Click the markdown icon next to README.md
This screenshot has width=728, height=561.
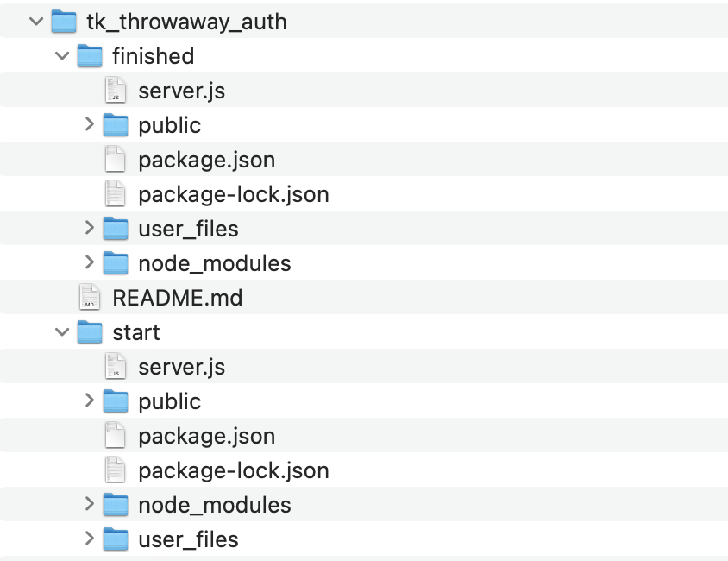coord(91,297)
